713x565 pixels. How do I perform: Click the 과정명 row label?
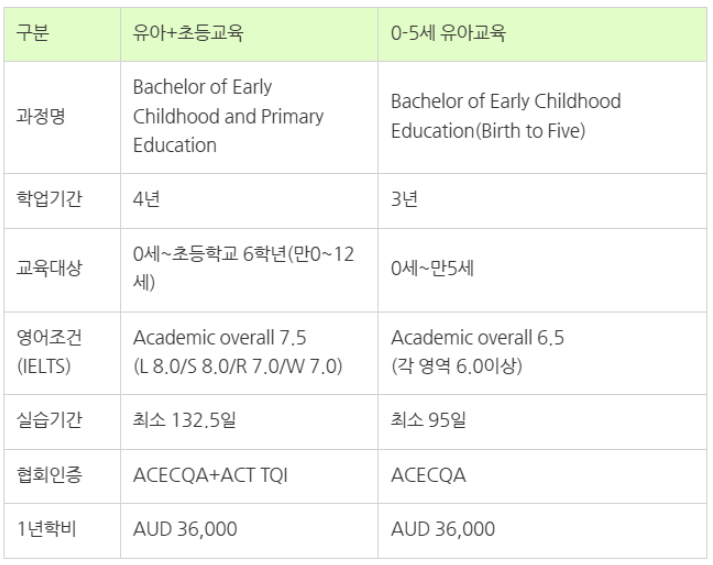(x=62, y=117)
